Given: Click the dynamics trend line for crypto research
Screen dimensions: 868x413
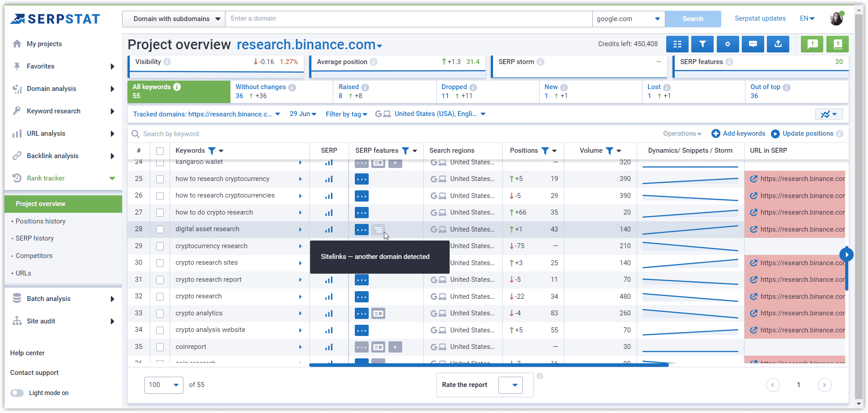Looking at the screenshot, I should [x=690, y=297].
